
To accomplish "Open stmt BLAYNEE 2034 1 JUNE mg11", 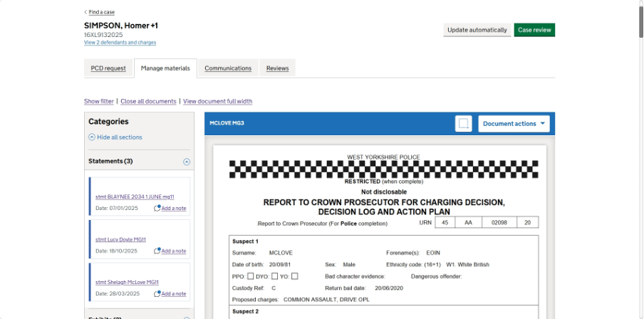I will coord(135,197).
